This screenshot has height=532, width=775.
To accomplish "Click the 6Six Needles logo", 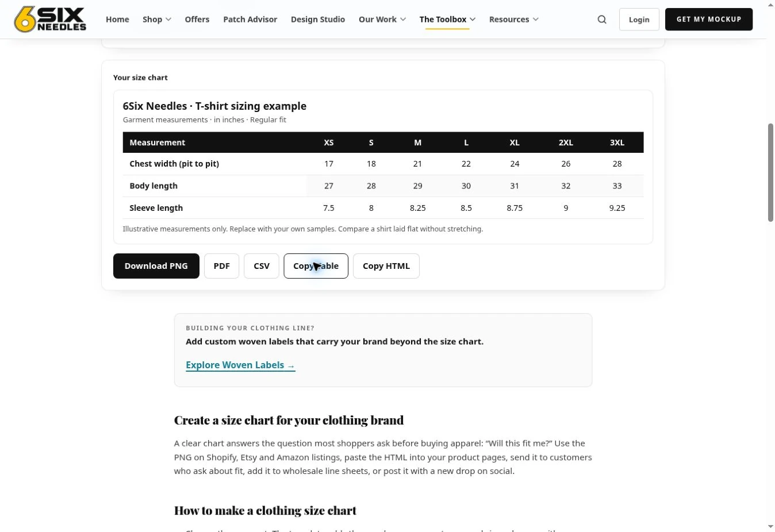I will coord(50,20).
